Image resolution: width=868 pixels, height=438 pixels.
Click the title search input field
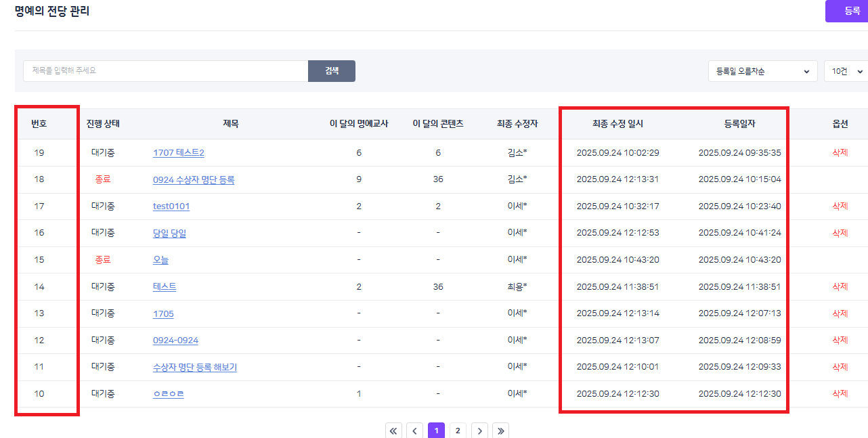165,70
